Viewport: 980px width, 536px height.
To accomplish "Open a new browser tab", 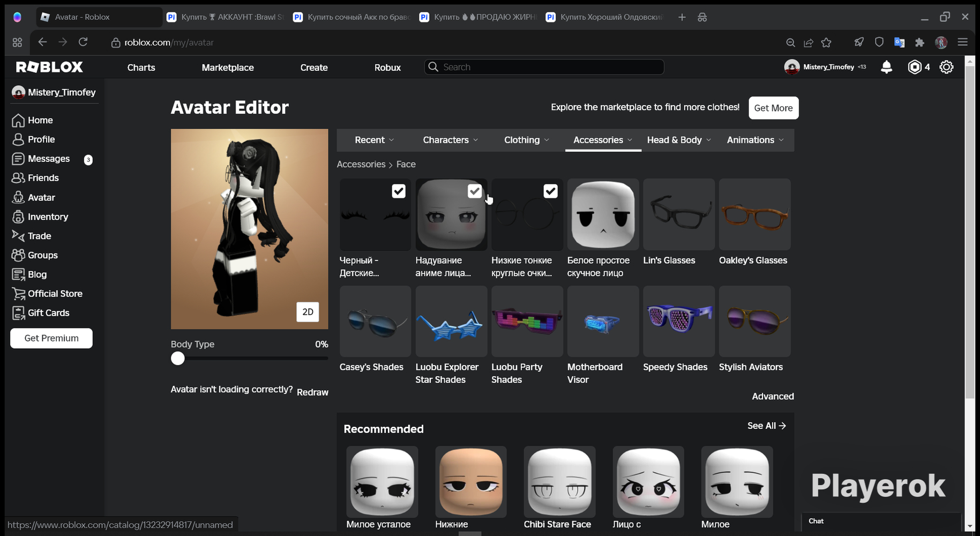I will coord(682,17).
